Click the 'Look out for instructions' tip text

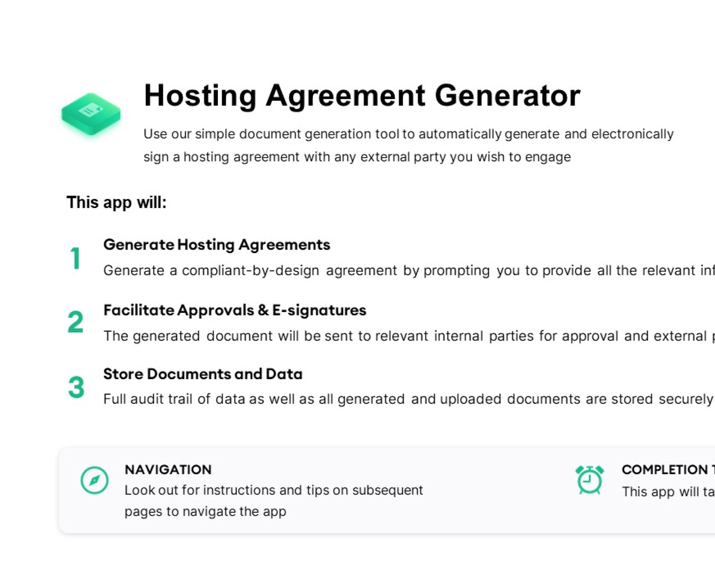[274, 490]
